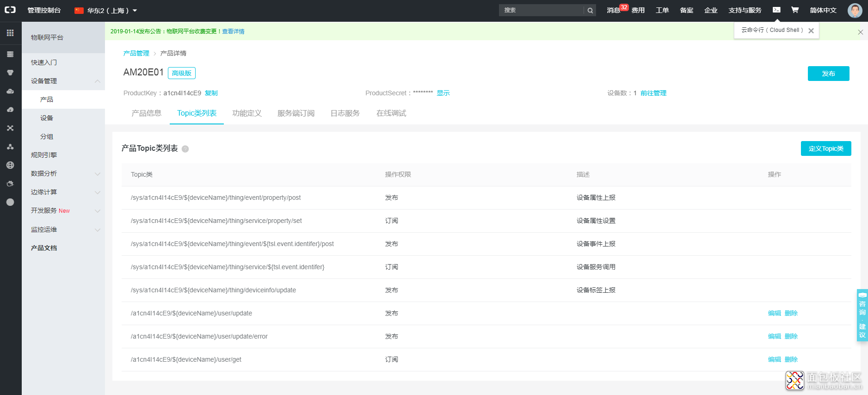Screen dimensions: 868x395
Task: Open 支持与服务 in top navigation
Action: [x=745, y=10]
